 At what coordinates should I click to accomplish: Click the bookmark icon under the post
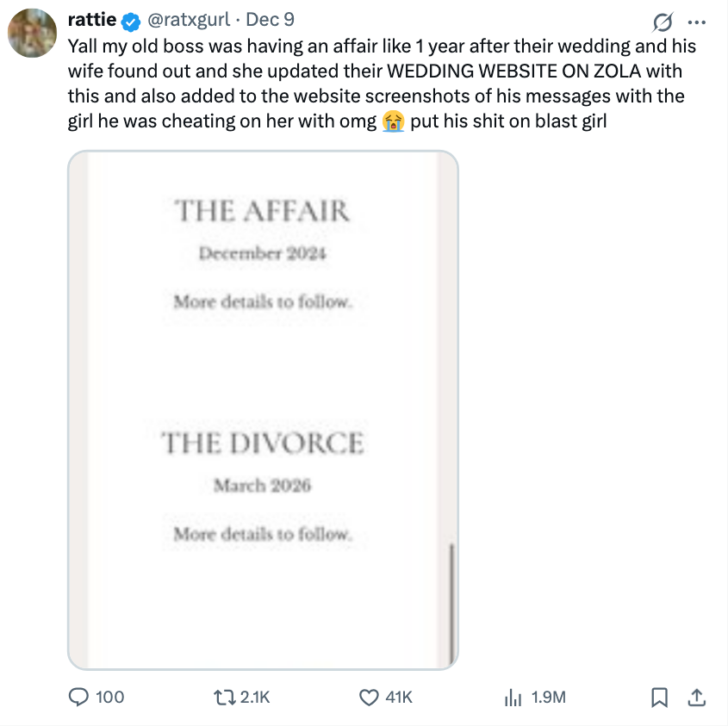(x=659, y=697)
